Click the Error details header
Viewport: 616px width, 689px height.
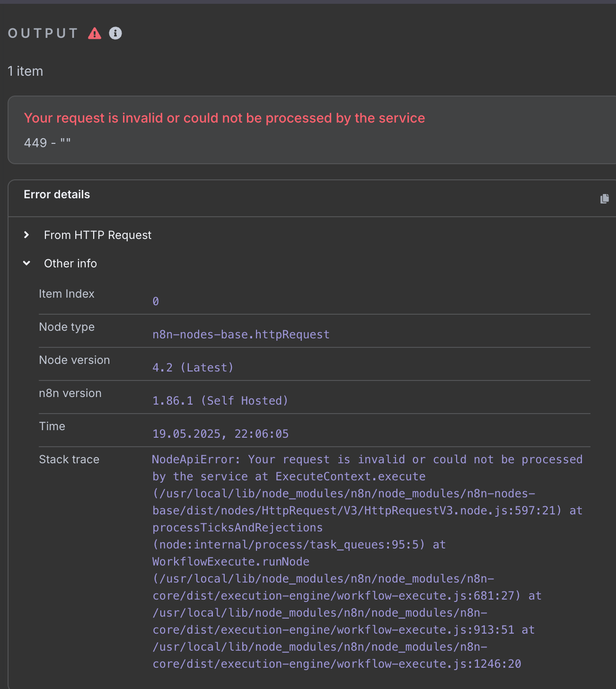pyautogui.click(x=57, y=194)
